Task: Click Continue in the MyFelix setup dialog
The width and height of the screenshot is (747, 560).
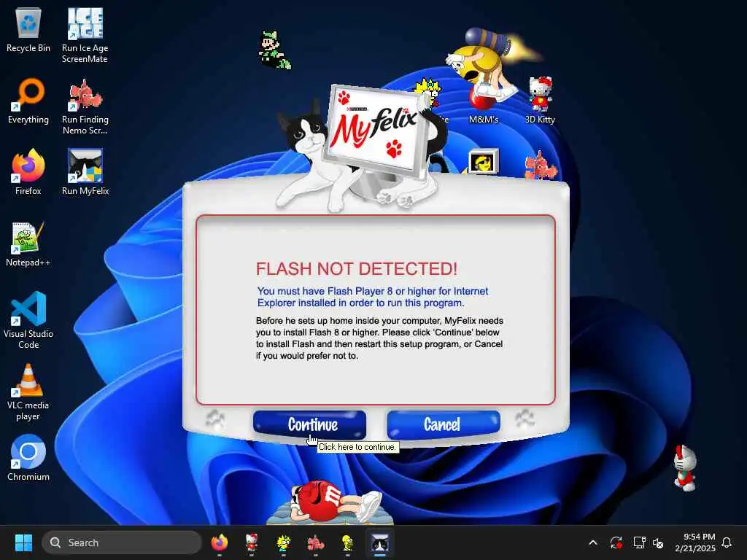Action: pyautogui.click(x=309, y=424)
